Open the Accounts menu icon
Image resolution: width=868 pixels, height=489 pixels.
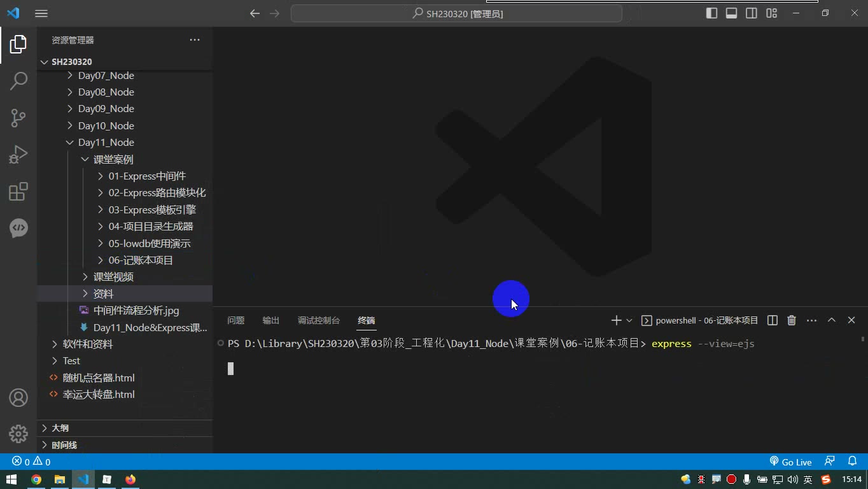click(18, 397)
